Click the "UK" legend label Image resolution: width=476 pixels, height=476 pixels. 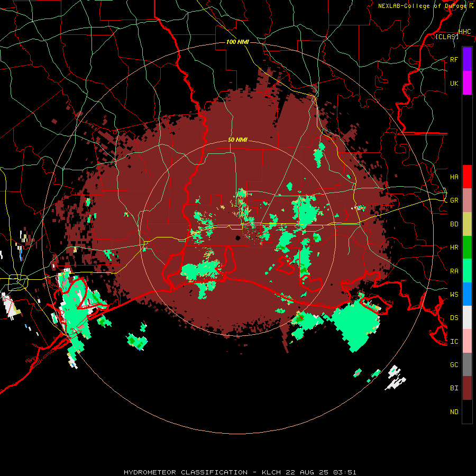(454, 83)
